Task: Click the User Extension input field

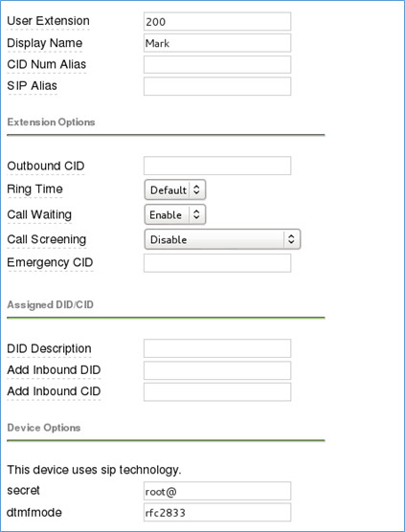Action: [x=217, y=21]
